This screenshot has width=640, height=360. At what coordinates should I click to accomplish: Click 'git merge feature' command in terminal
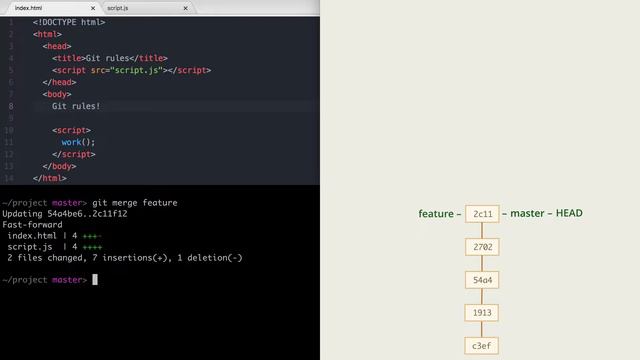(x=135, y=203)
